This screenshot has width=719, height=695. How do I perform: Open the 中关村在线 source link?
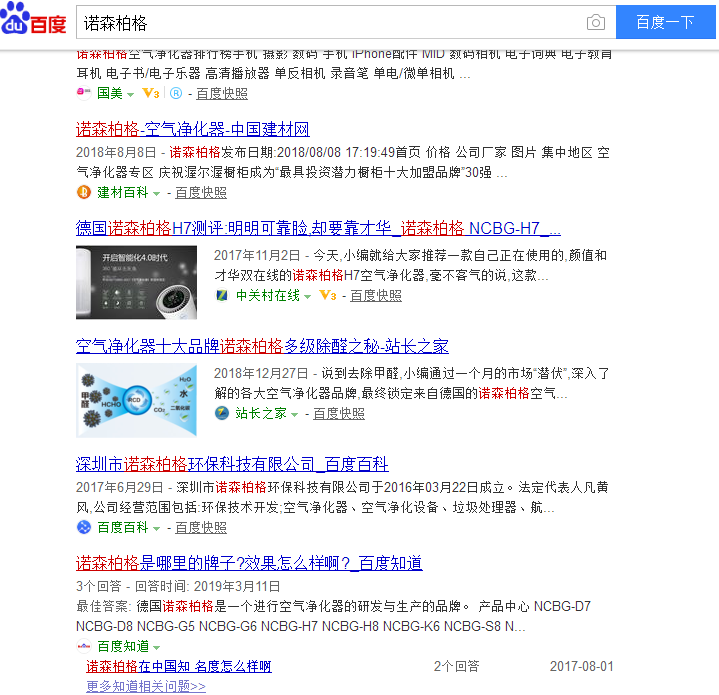[268, 295]
